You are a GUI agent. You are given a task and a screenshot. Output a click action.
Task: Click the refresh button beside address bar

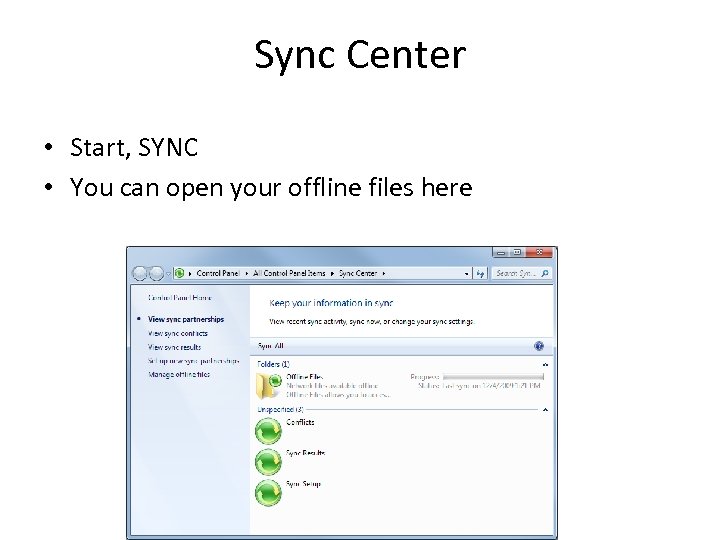pos(480,273)
